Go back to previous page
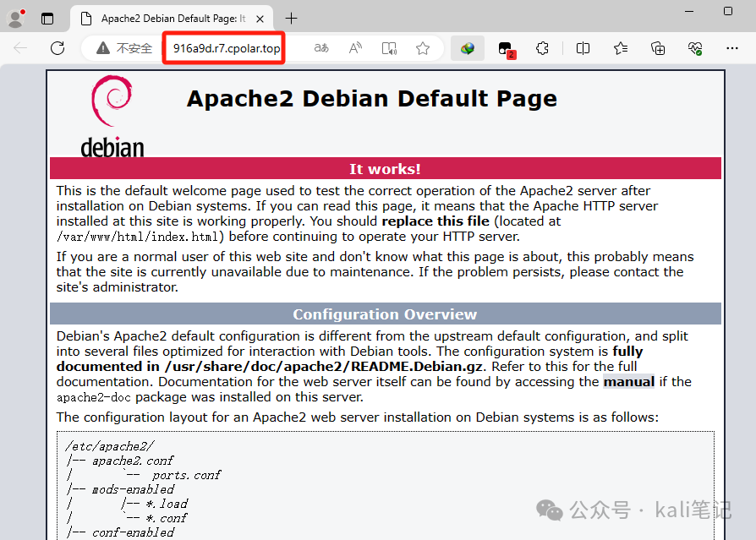 coord(20,48)
